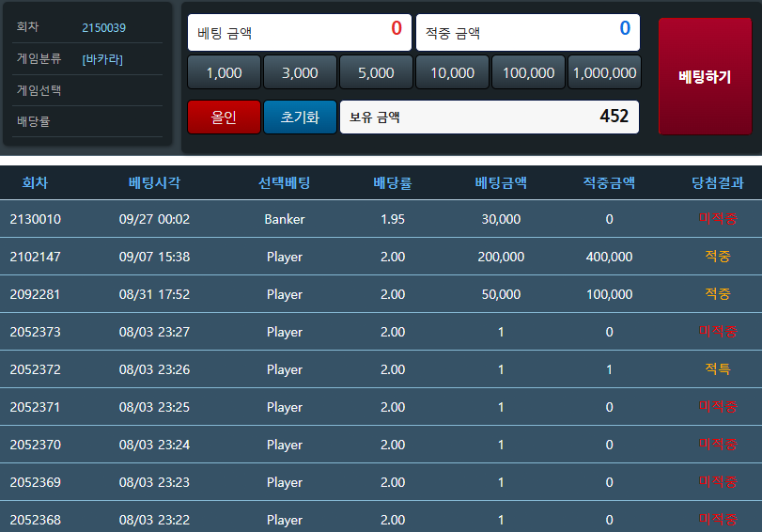Select round 2052369 in the table
The height and width of the screenshot is (532, 762).
(x=36, y=482)
